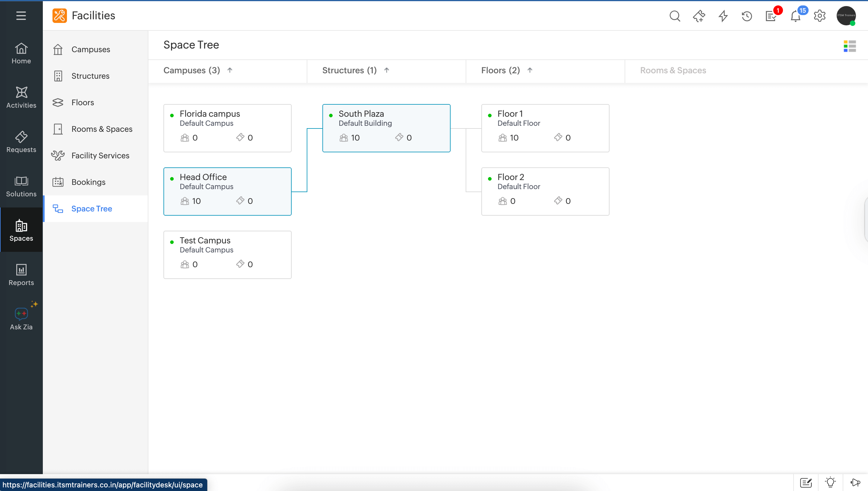Sort Campuses column using arrow
868x491 pixels.
point(230,70)
